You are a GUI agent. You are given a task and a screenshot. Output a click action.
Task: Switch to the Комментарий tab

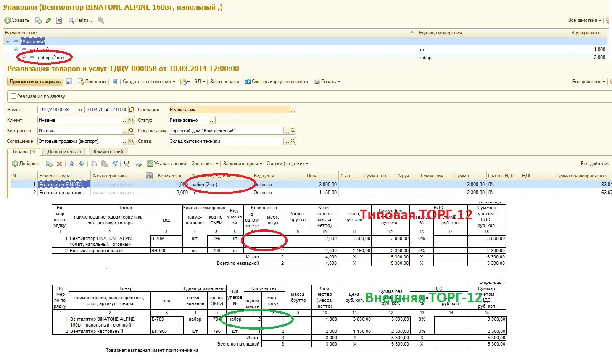[108, 152]
